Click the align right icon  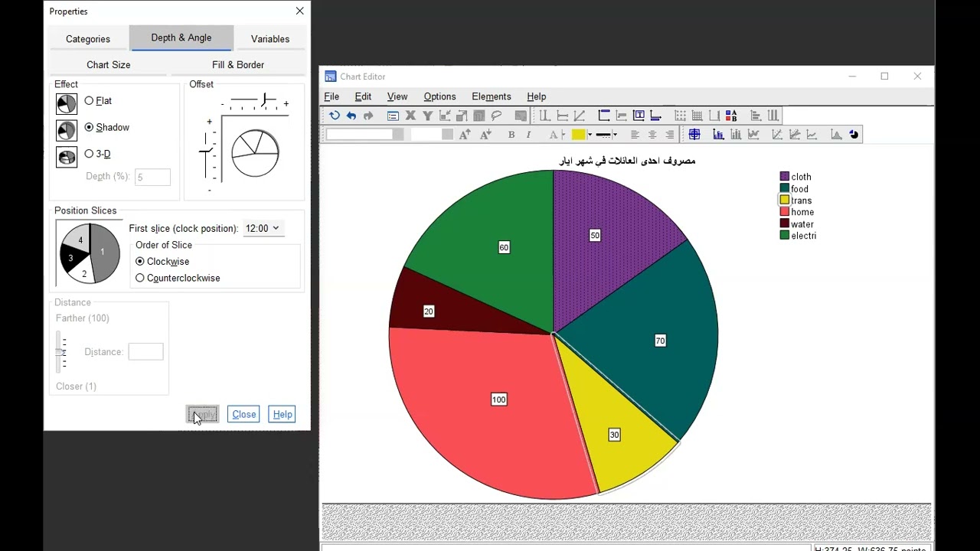[670, 135]
